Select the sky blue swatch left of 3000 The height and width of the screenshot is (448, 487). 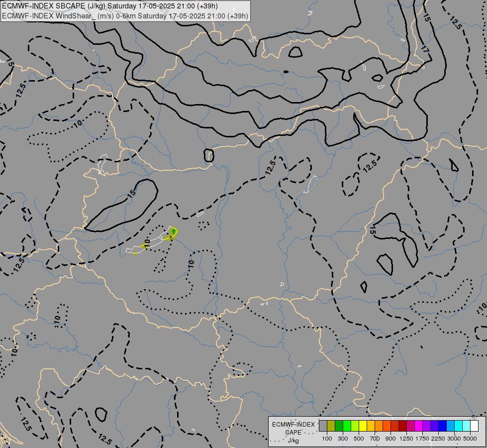coord(451,426)
